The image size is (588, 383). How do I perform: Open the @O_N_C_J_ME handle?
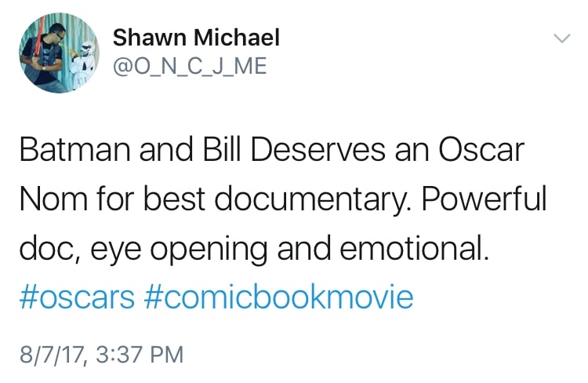[x=191, y=67]
